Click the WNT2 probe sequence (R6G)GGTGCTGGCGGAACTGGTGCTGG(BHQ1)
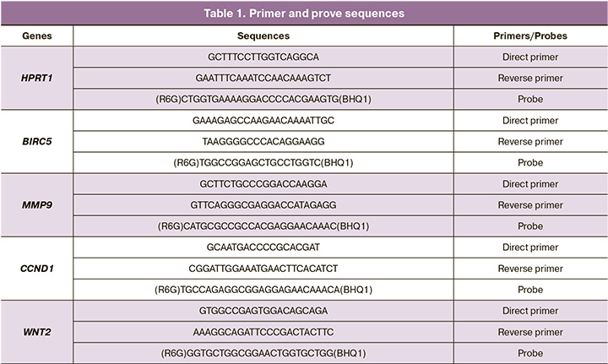The height and width of the screenshot is (364, 608). [263, 352]
